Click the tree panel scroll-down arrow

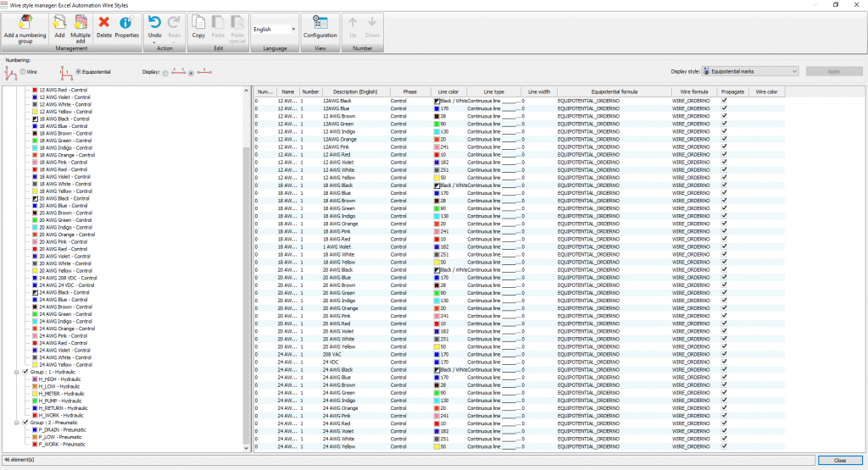click(247, 448)
